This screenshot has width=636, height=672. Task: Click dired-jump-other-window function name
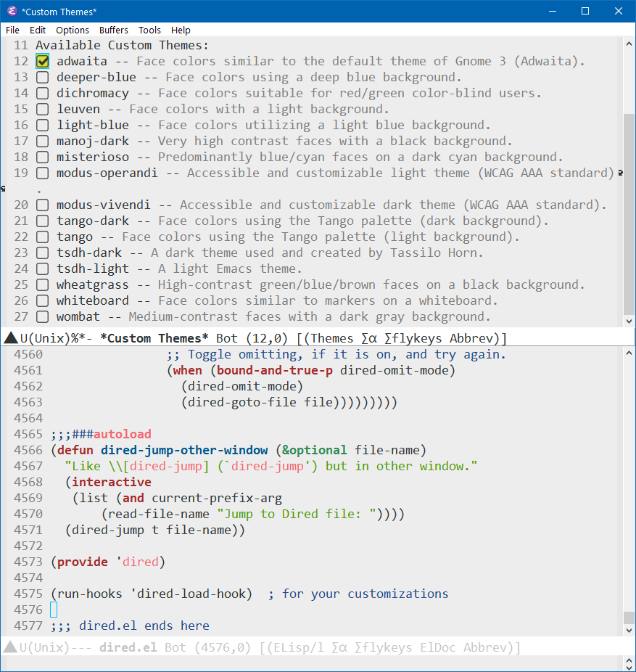point(184,450)
